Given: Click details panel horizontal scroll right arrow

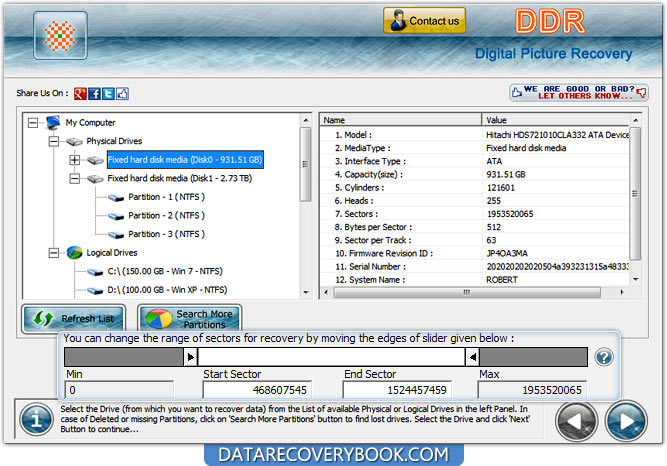Looking at the screenshot, I should [x=622, y=292].
